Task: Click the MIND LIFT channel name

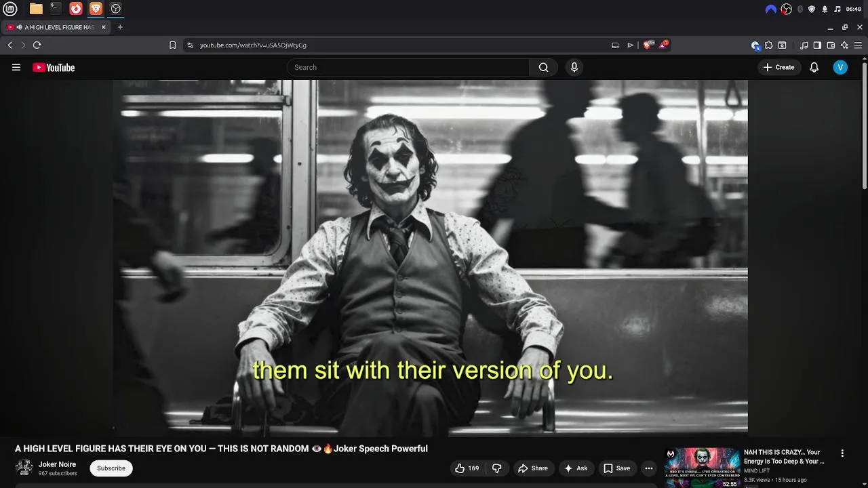Action: 757,470
